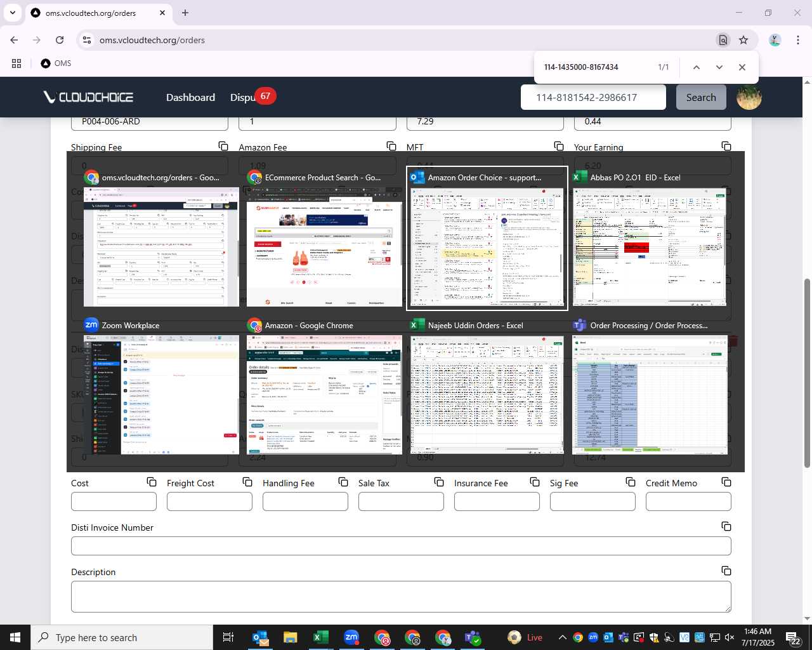Copy the Freight Cost value
This screenshot has width=812, height=650.
247,482
